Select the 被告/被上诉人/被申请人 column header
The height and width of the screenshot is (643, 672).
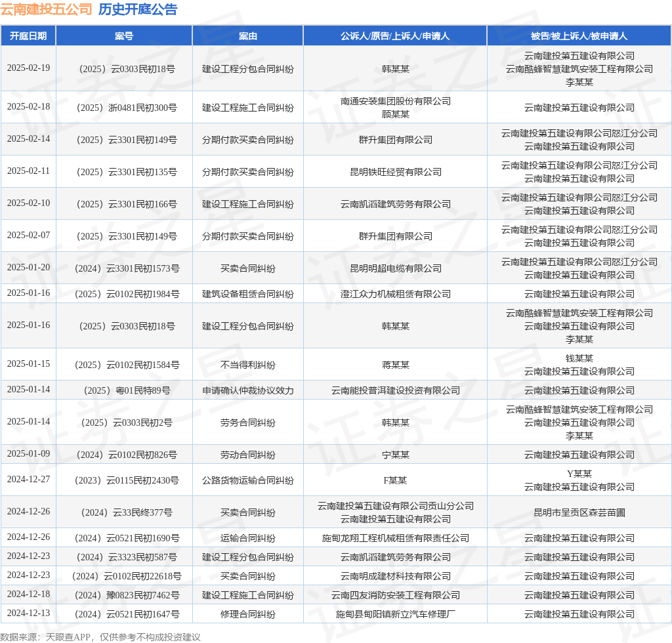(579, 36)
